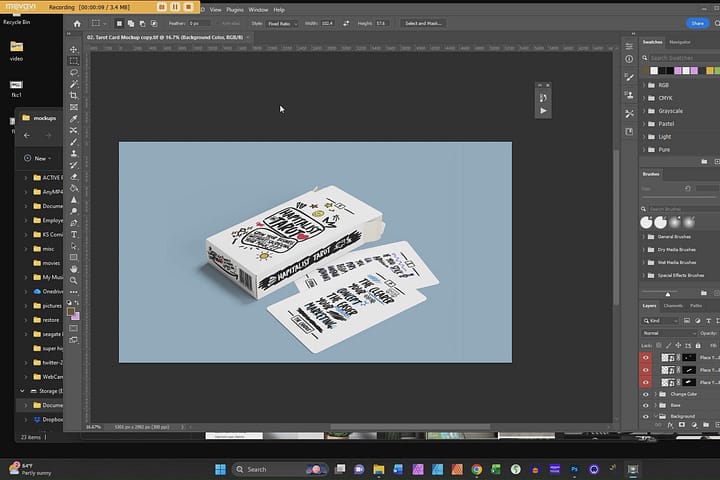Toggle visibility of the first red-labeled layer
The image size is (720, 480).
pos(646,357)
